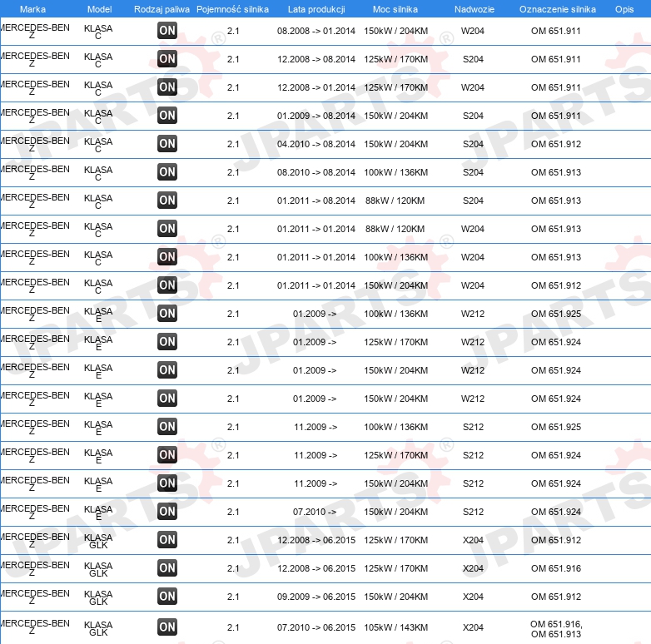The width and height of the screenshot is (651, 644).
Task: Select the date cell 04.2010 -> 08.2014
Action: click(x=316, y=144)
